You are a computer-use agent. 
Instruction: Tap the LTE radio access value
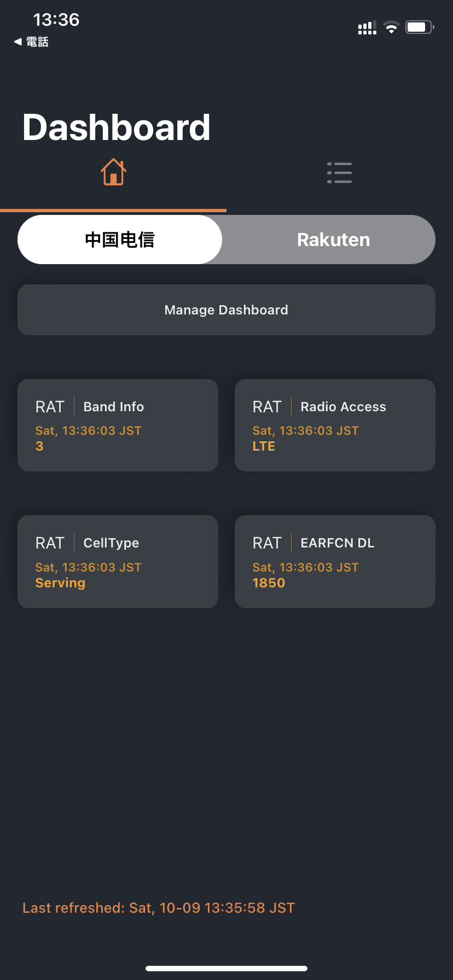[264, 446]
